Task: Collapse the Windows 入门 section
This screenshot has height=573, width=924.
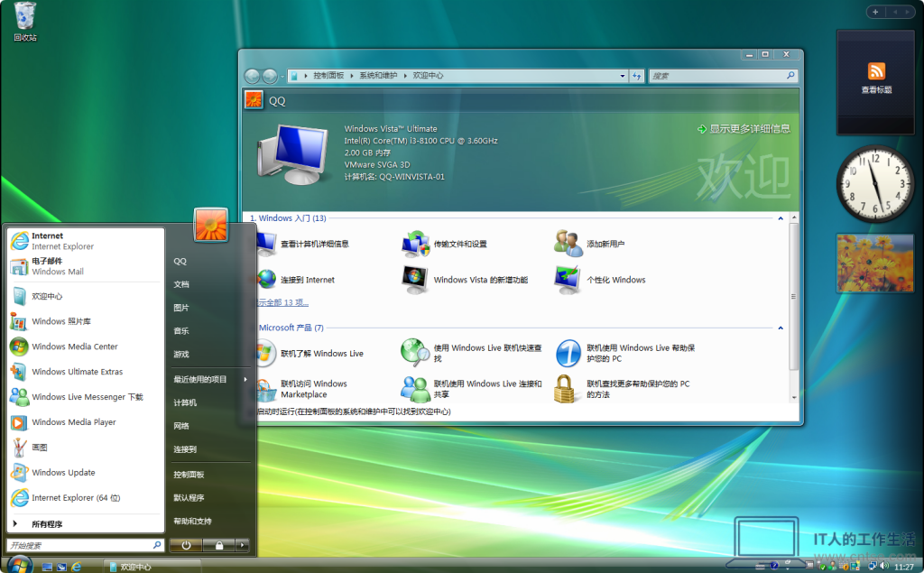Action: pyautogui.click(x=781, y=218)
